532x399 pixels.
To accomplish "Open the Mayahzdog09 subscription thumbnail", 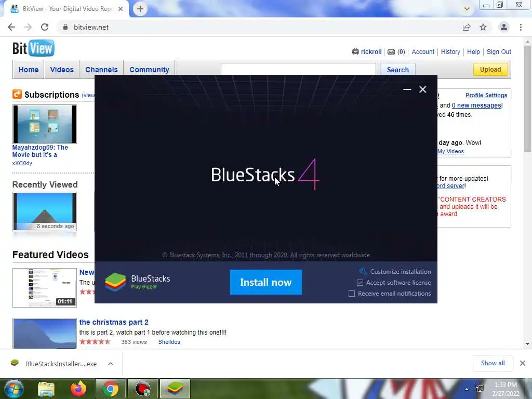I will click(45, 124).
